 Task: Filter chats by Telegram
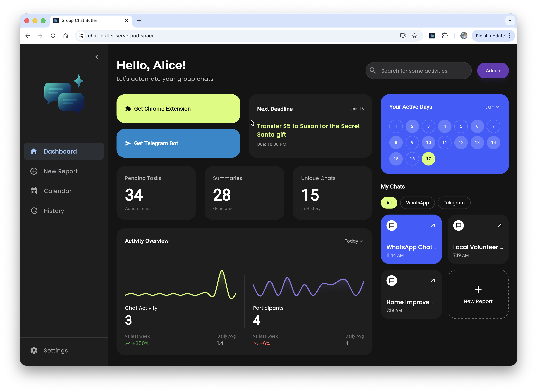(x=454, y=203)
